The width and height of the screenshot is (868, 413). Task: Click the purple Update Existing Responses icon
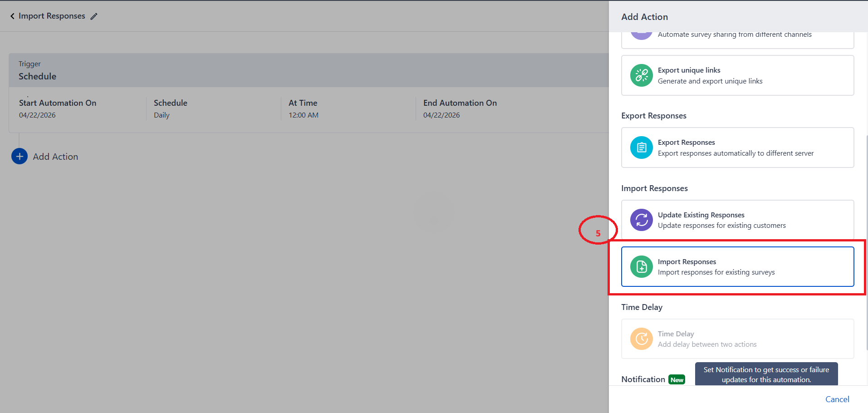pos(642,220)
